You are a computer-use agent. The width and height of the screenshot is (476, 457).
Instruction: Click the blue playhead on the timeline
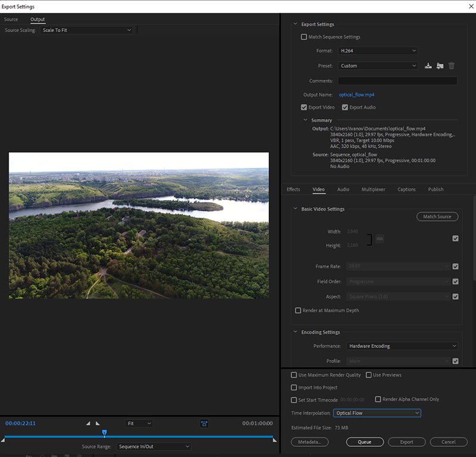[105, 433]
